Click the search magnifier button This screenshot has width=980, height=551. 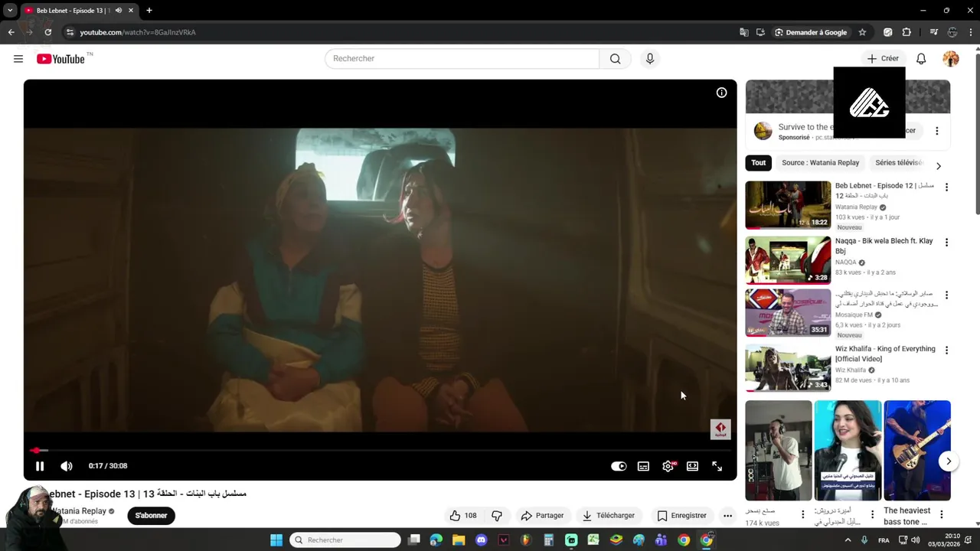pyautogui.click(x=615, y=59)
